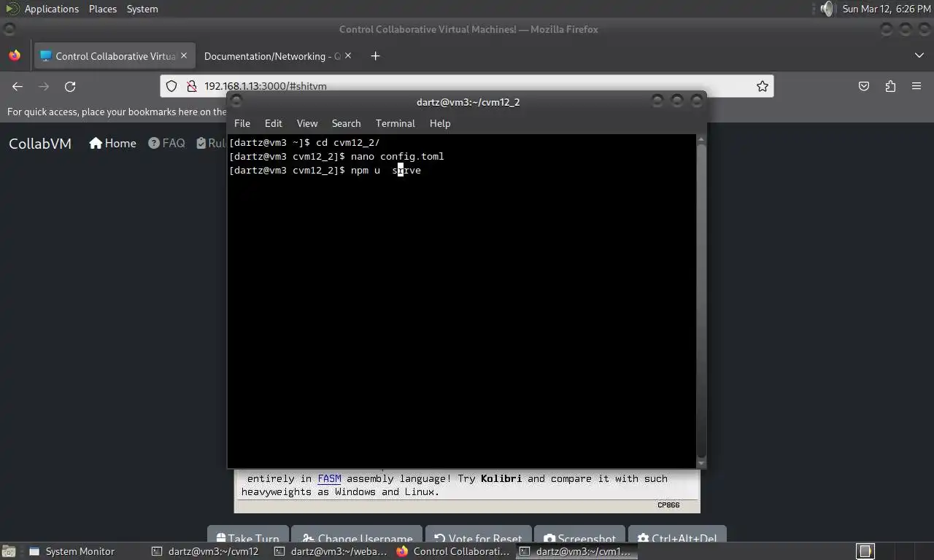This screenshot has width=934, height=560.
Task: Open the terminal Help menu
Action: [x=440, y=123]
